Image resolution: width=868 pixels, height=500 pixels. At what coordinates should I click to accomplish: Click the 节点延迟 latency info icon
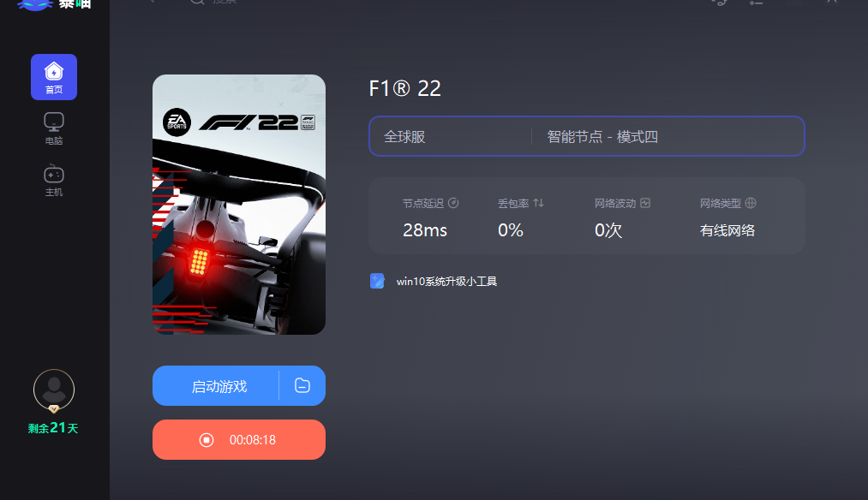tap(454, 203)
